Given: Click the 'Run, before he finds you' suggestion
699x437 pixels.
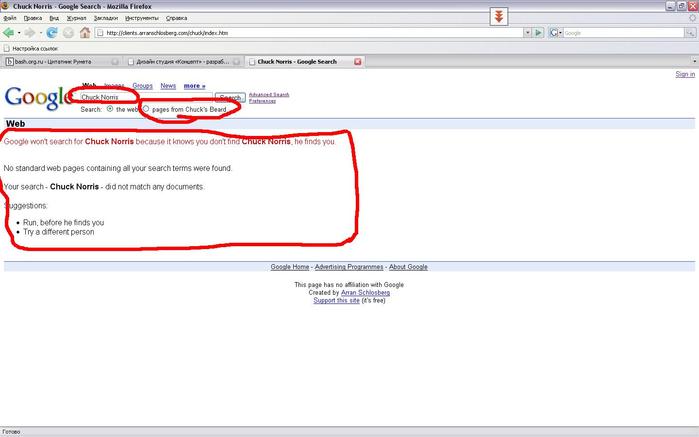Looking at the screenshot, I should (64, 222).
